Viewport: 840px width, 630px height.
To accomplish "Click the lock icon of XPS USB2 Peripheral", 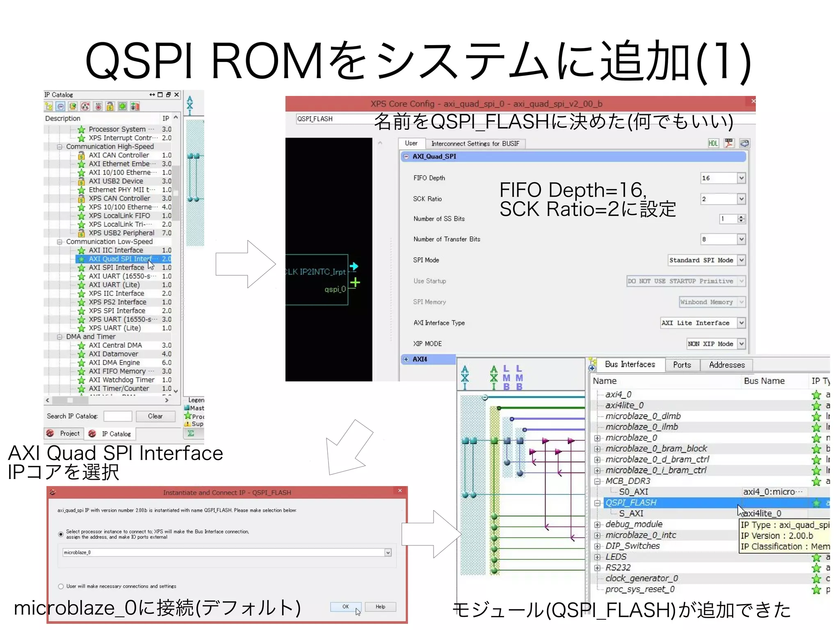I will point(82,233).
